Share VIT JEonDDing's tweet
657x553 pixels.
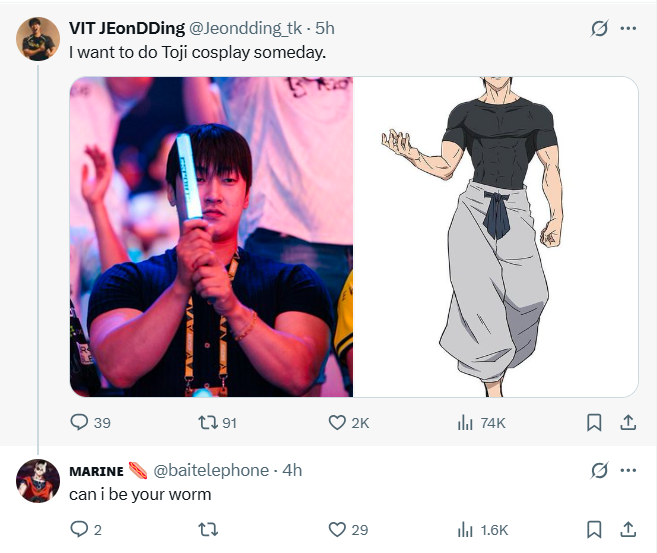[x=628, y=422]
